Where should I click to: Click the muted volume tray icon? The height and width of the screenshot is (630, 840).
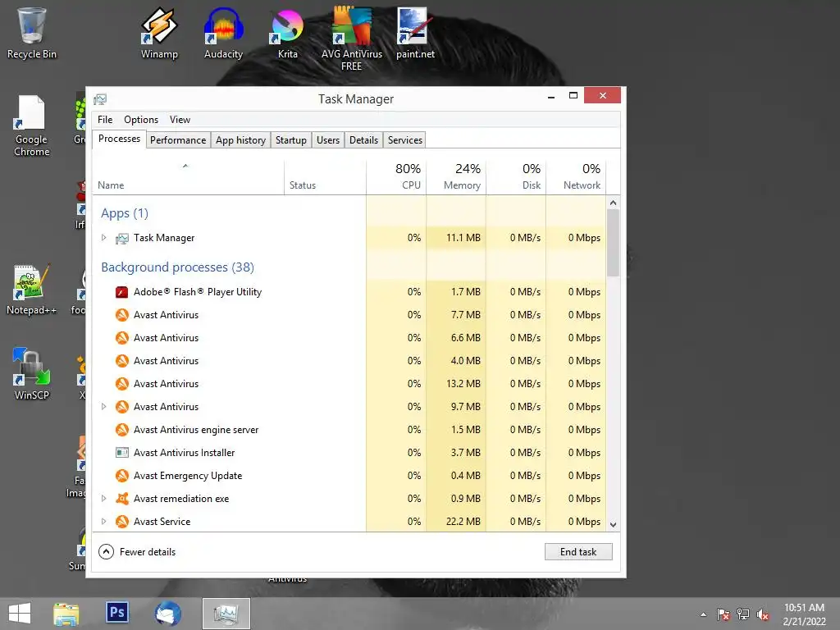(x=763, y=614)
